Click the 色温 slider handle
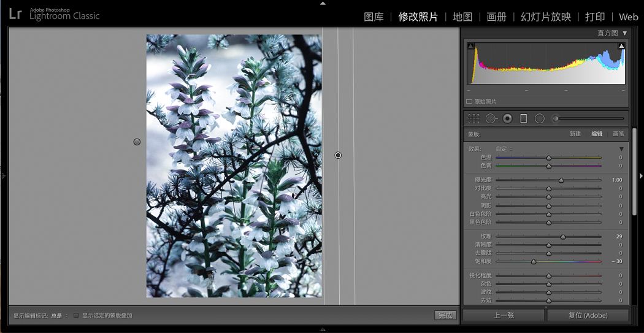This screenshot has height=333, width=644. 549,158
